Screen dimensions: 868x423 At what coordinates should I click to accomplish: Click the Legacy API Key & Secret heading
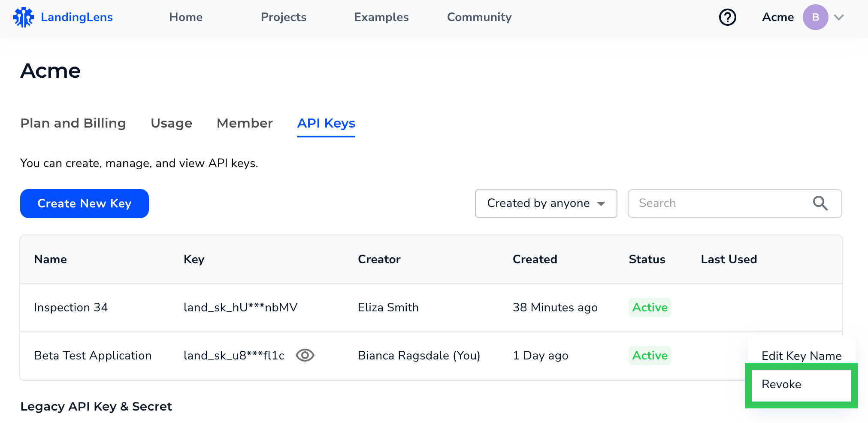click(96, 406)
